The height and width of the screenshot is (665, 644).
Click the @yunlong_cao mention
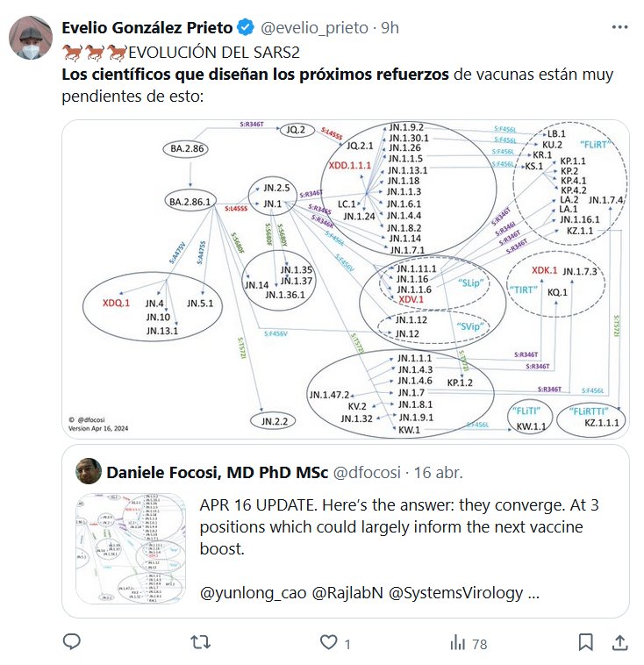(x=254, y=593)
